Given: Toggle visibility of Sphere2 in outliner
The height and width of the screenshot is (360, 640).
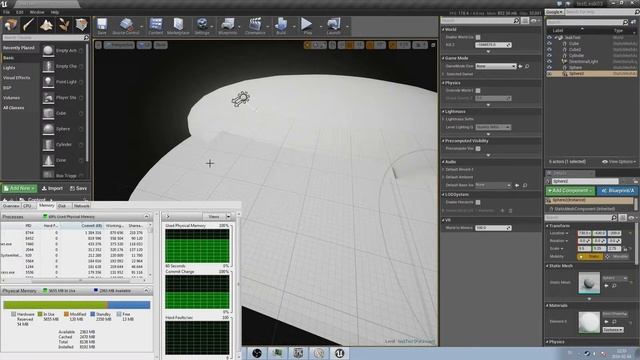Looking at the screenshot, I should coord(549,74).
